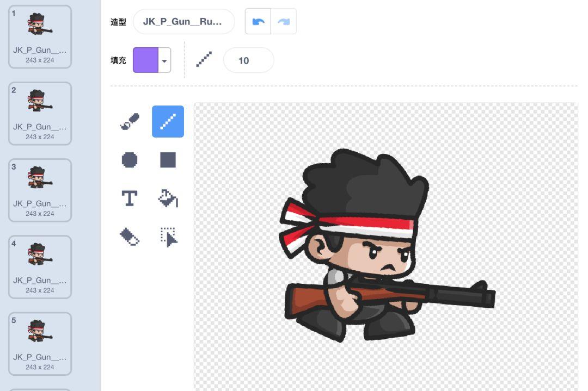Click the purple fill color swatch

146,60
